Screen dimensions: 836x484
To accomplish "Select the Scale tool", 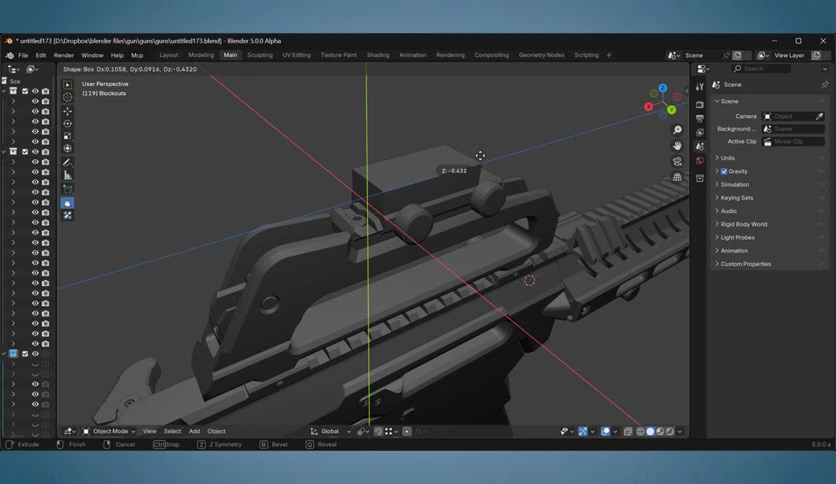I will [68, 136].
